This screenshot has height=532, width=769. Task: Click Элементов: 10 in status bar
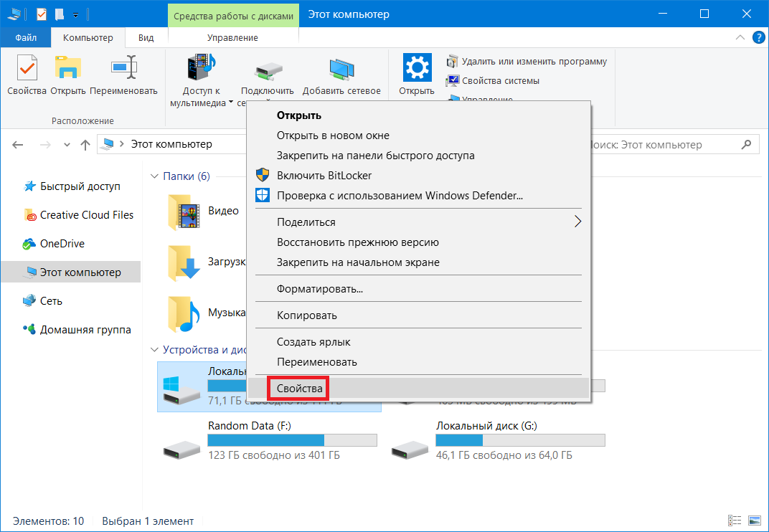point(49,521)
